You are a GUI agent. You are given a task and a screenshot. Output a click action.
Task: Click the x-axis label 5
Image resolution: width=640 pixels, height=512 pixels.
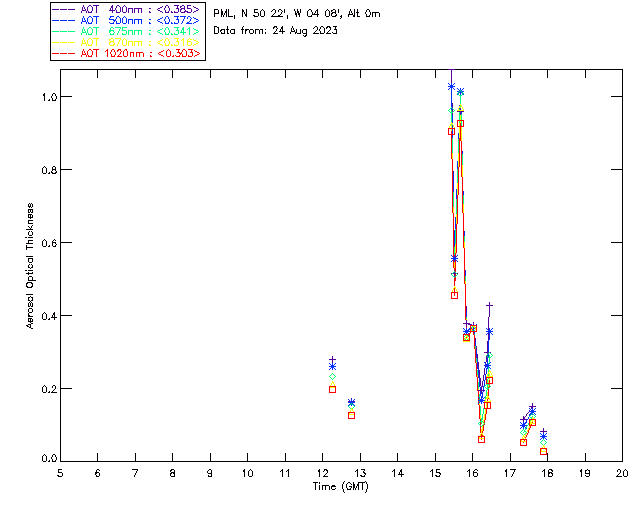(60, 474)
